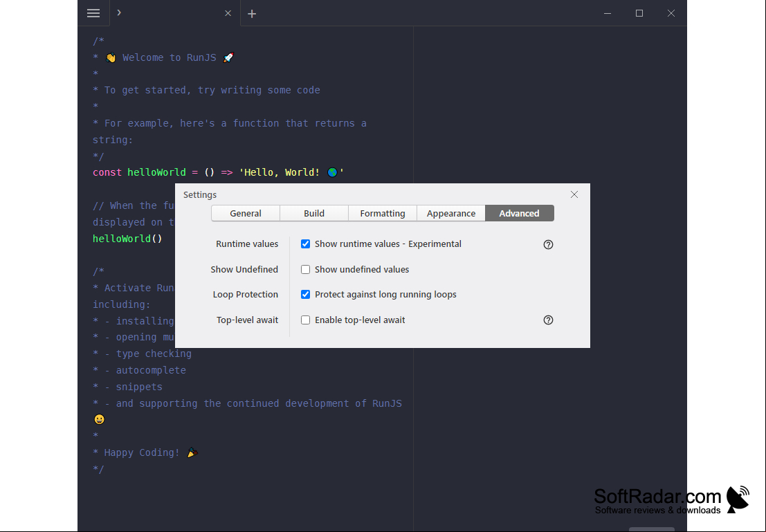Screen dimensions: 766x532
Task: Close the Settings dialog
Action: (x=574, y=194)
